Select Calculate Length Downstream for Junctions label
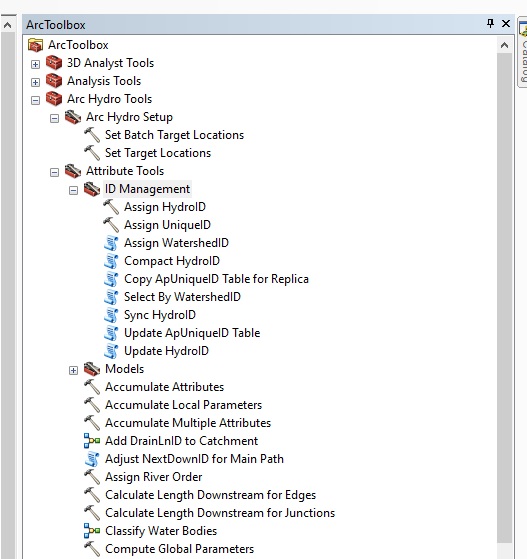The image size is (527, 559). click(x=220, y=513)
